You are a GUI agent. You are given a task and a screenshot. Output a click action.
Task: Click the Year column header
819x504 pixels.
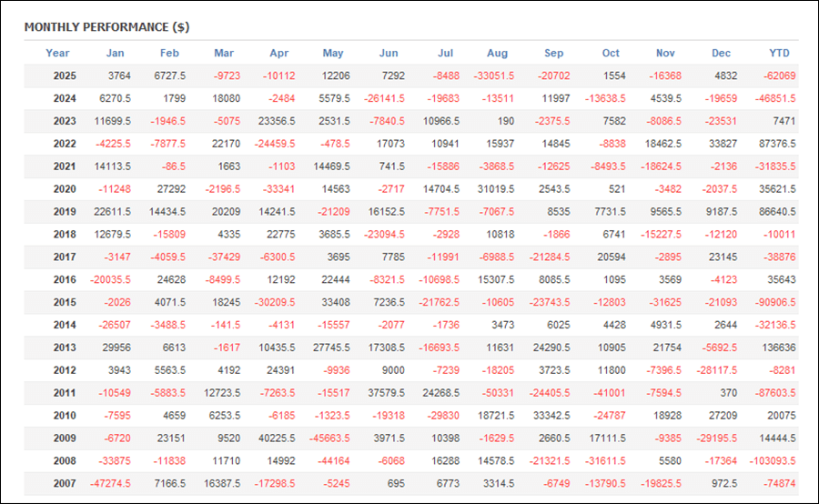[57, 53]
